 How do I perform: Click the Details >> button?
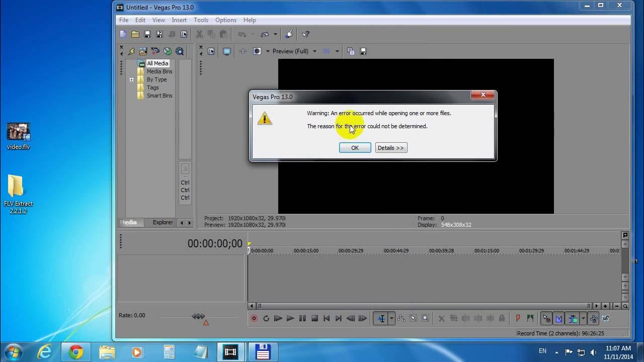(x=391, y=148)
